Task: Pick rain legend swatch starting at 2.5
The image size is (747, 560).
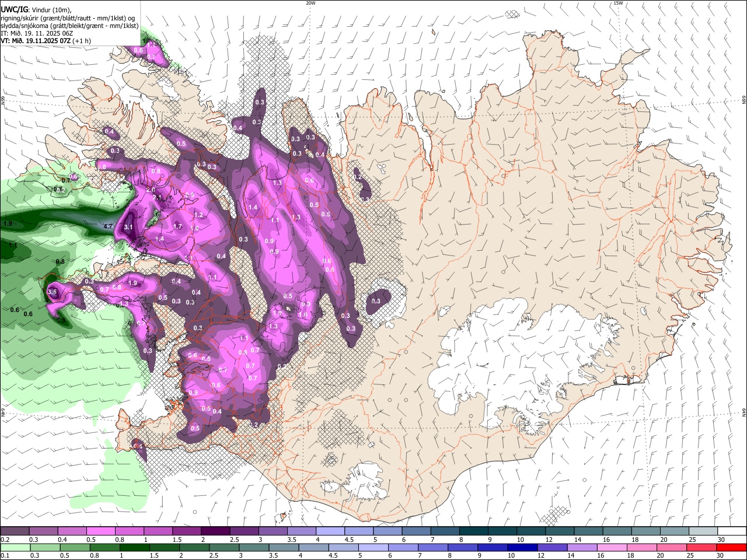Action: (224, 547)
